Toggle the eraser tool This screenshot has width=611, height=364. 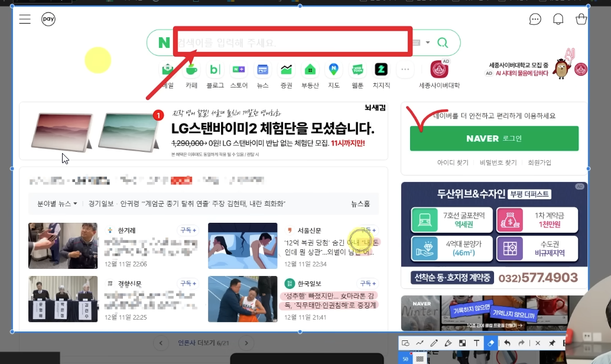pos(490,343)
